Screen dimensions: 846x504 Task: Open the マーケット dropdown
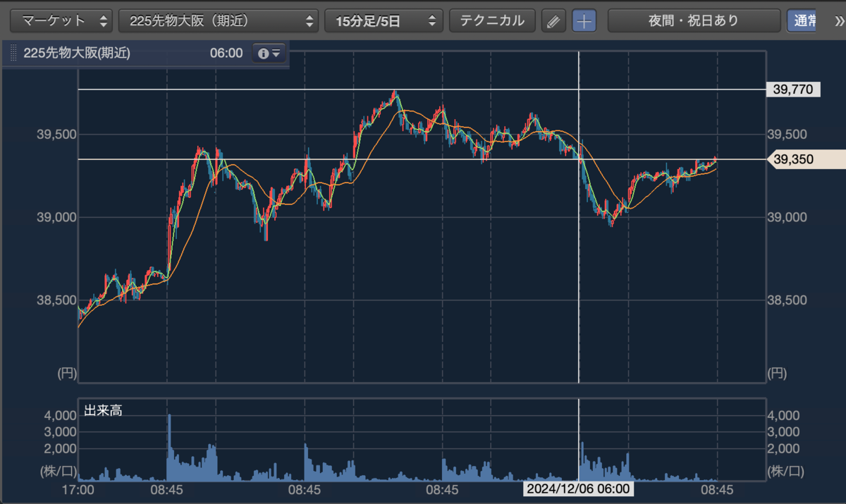click(x=61, y=20)
